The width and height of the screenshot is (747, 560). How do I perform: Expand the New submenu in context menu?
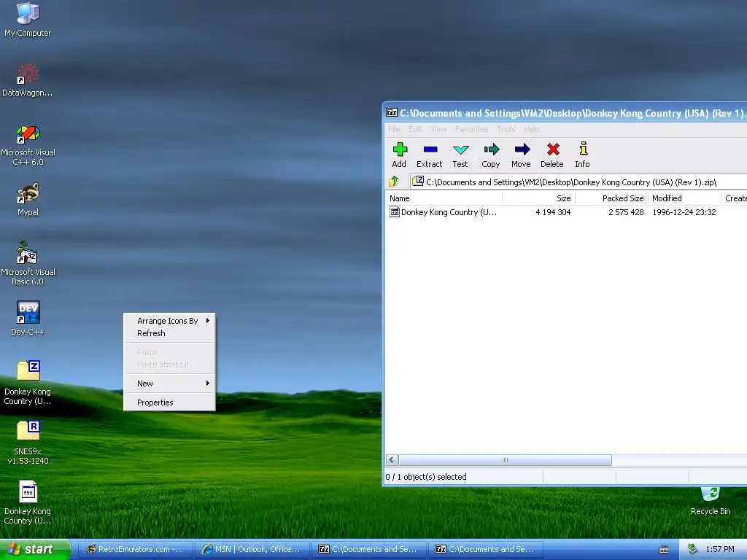169,384
